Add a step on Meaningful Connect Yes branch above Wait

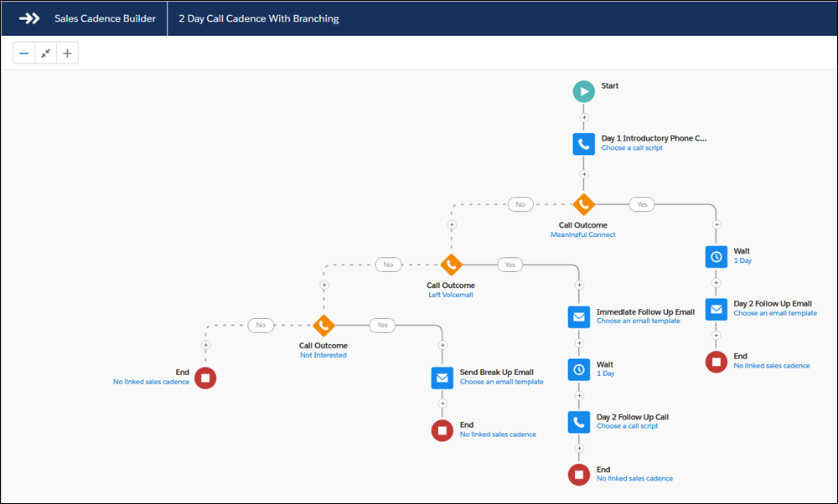(x=716, y=224)
